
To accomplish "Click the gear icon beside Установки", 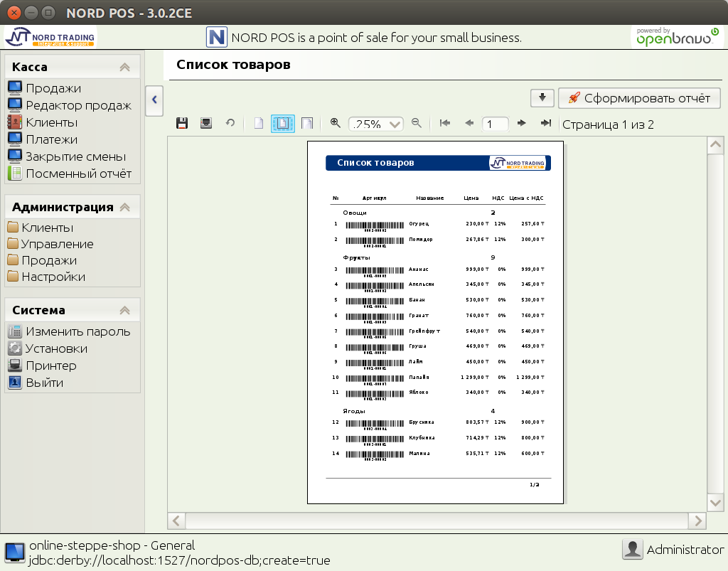I will 15,348.
